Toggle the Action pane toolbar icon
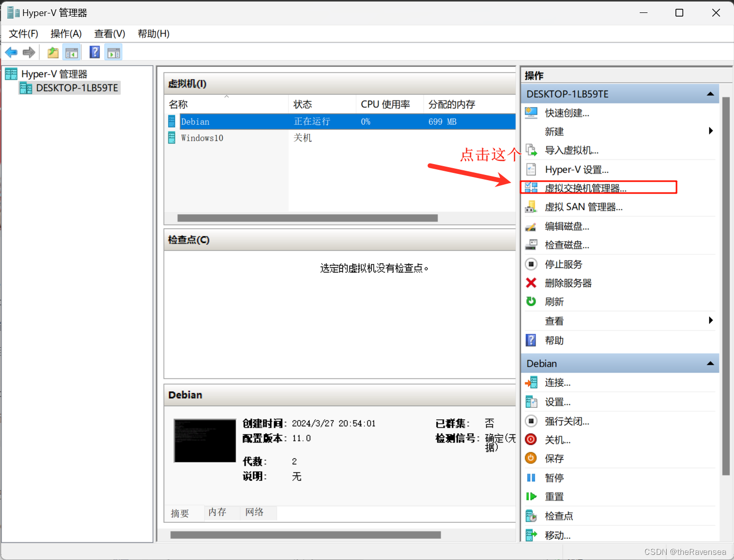This screenshot has height=560, width=734. 113,52
